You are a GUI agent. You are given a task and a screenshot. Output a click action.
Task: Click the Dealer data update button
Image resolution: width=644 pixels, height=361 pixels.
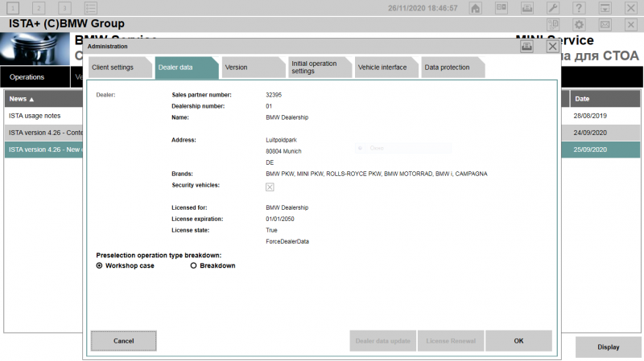(383, 341)
